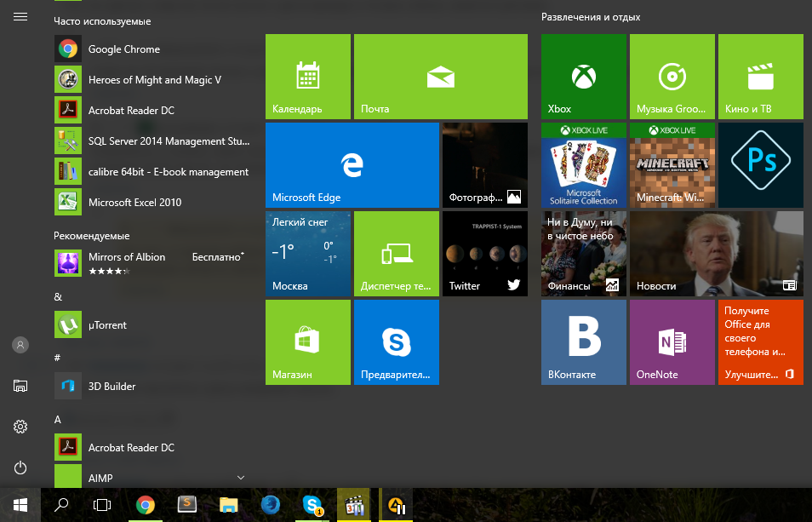
Task: Open the Новости news tile
Action: coord(716,254)
